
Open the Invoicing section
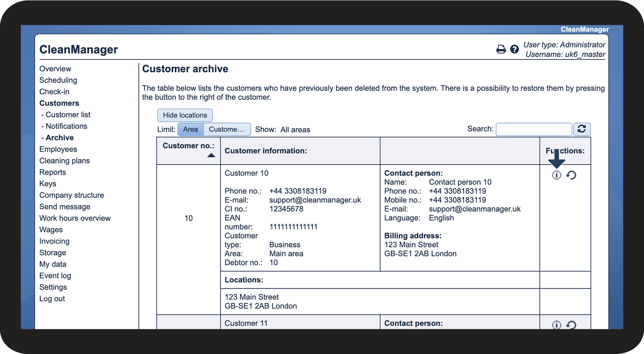[54, 241]
